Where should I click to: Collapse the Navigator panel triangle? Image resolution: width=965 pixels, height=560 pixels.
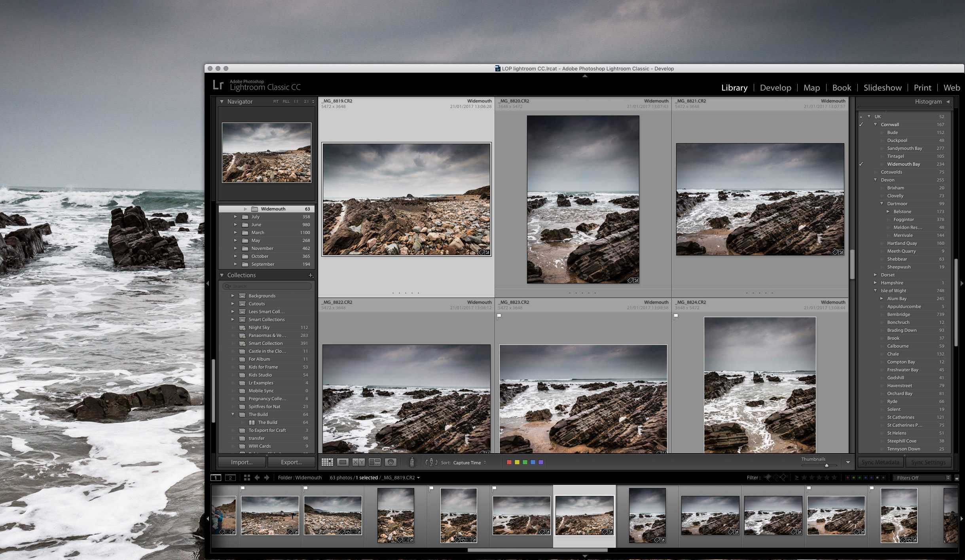point(222,102)
